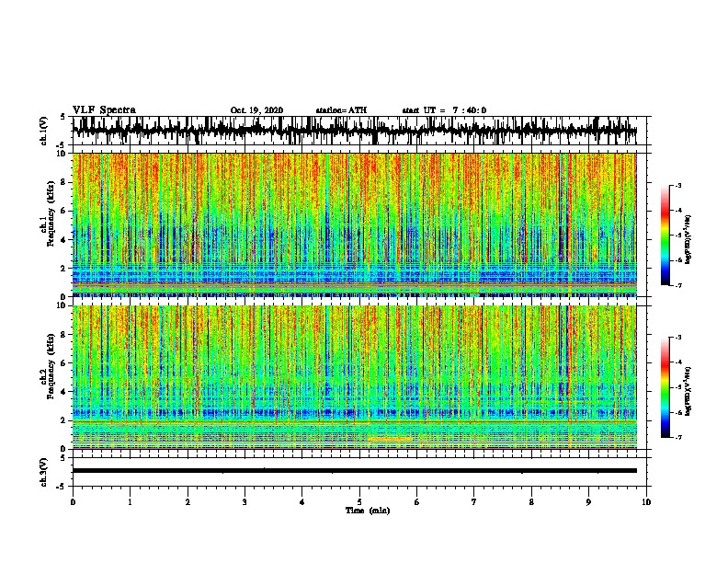Click inside the ch.1 spectrogram panel
This screenshot has height=563, width=728.
(x=354, y=224)
